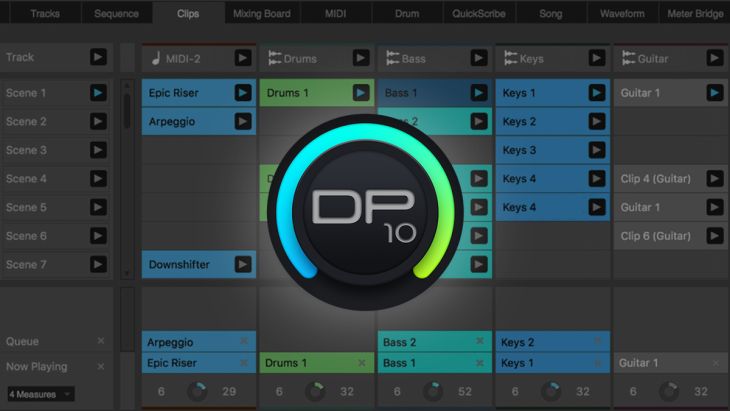This screenshot has width=730, height=411.
Task: Select the Scene 3 label
Action: (x=26, y=150)
